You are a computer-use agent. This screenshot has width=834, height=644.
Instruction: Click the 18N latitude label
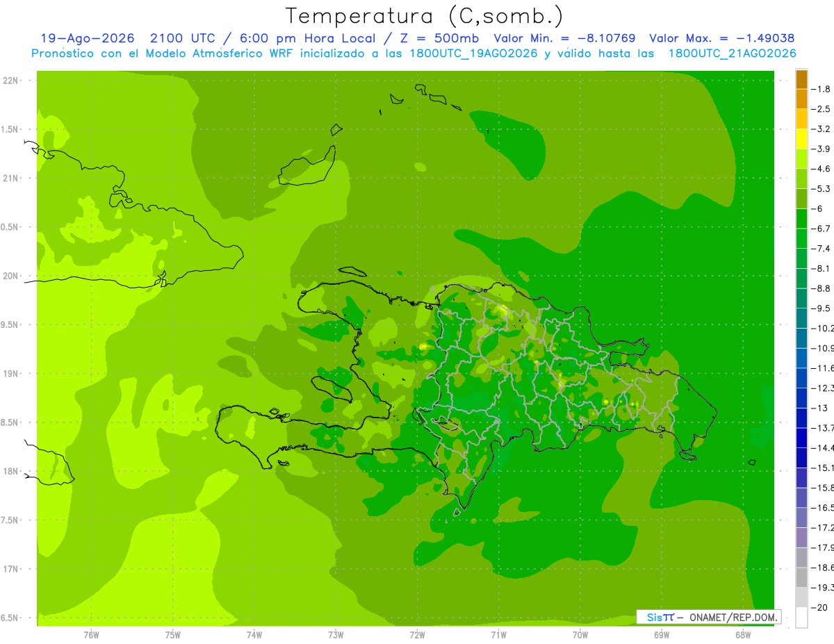pos(10,471)
